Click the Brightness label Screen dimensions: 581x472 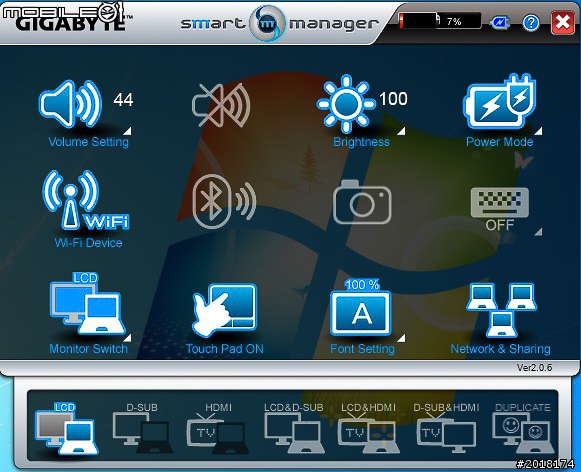point(361,142)
